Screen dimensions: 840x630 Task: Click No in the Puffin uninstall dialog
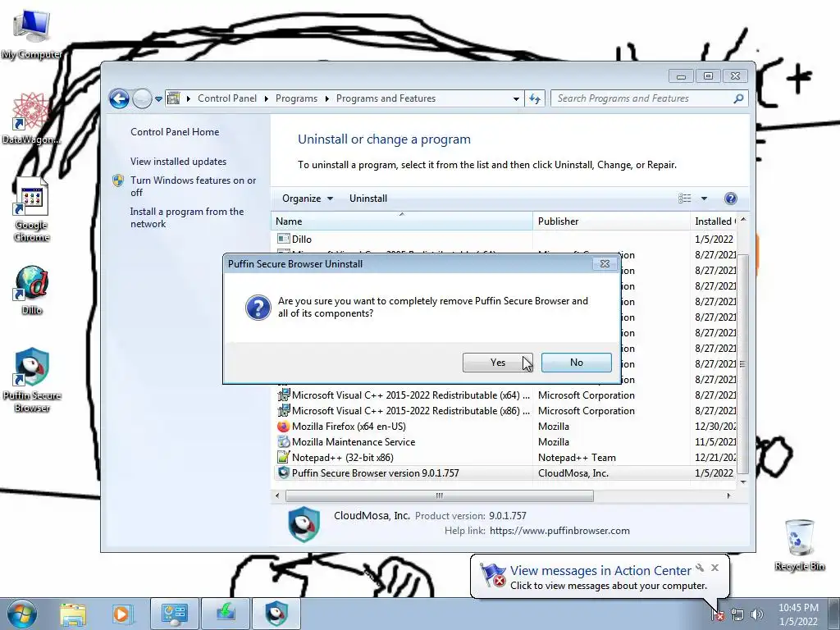tap(577, 363)
